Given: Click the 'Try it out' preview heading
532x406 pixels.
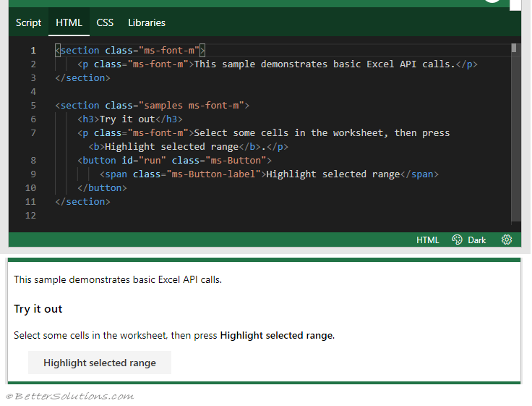Looking at the screenshot, I should point(38,309).
